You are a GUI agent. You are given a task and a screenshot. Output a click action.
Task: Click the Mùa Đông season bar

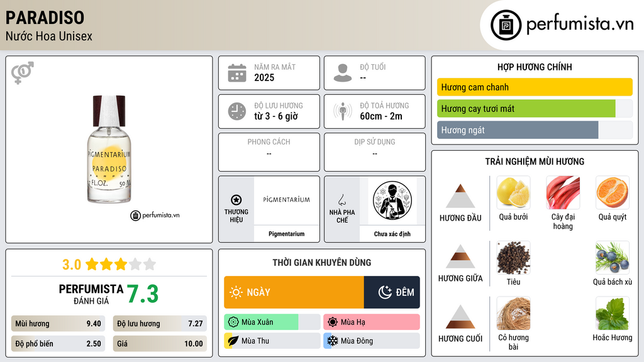point(372,341)
